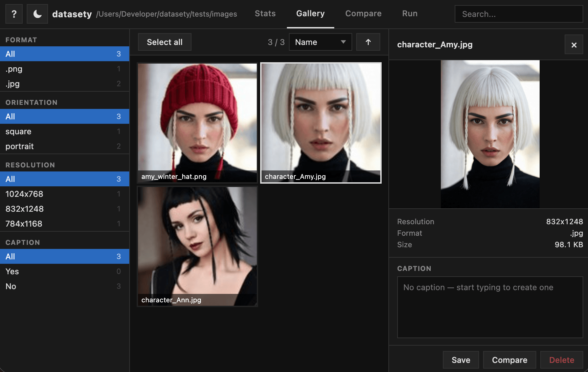Click the Select all button
The image size is (588, 372).
pos(164,42)
